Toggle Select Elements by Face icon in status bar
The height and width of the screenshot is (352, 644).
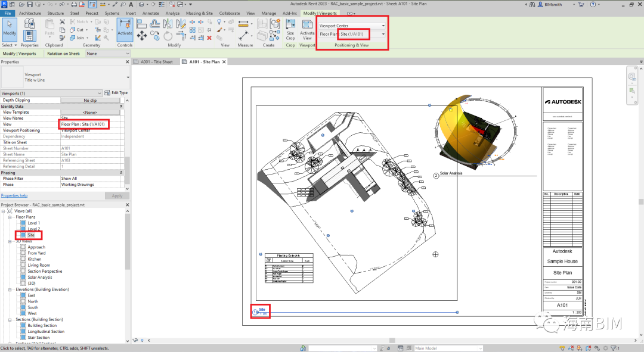tap(588, 348)
